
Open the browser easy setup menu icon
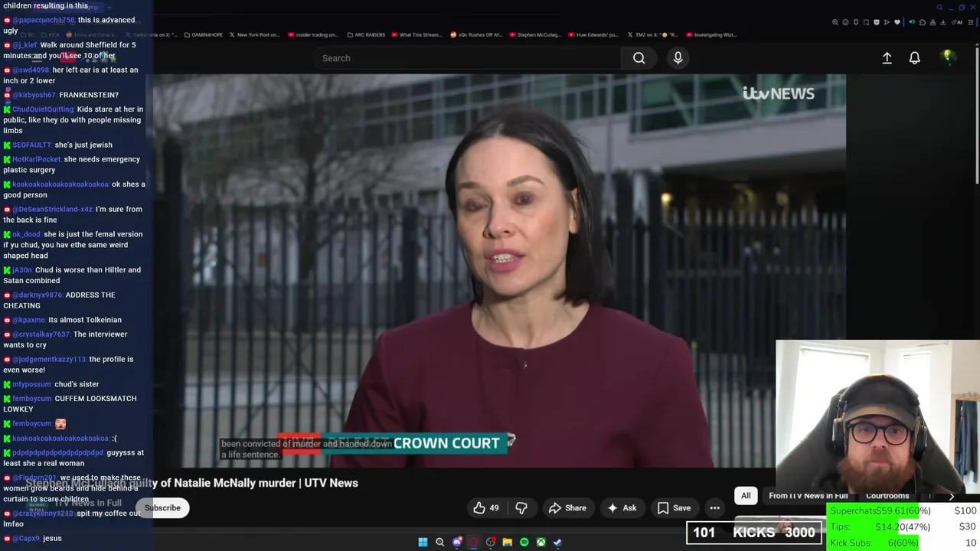tap(971, 22)
